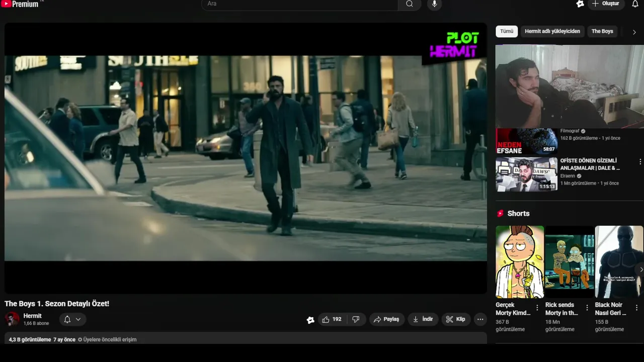Open the YouTube Premium home logo
Screen dimensions: 644x362
[21, 4]
